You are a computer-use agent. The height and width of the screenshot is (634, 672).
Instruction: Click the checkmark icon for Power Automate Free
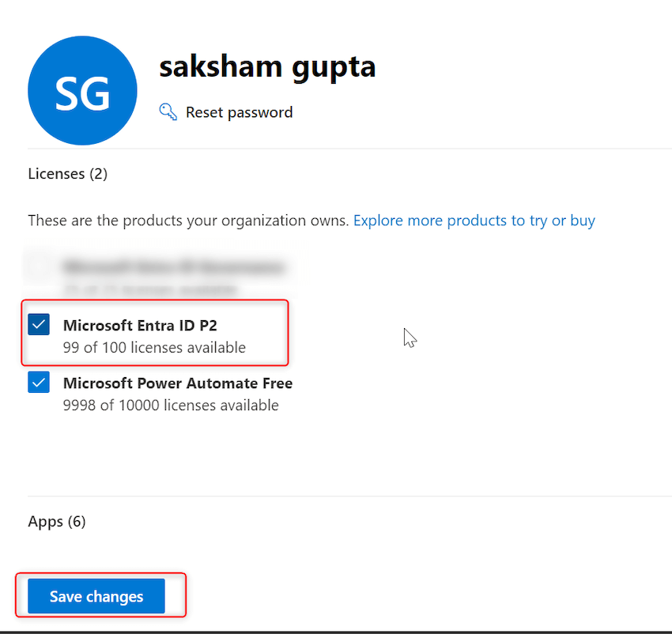pos(39,383)
